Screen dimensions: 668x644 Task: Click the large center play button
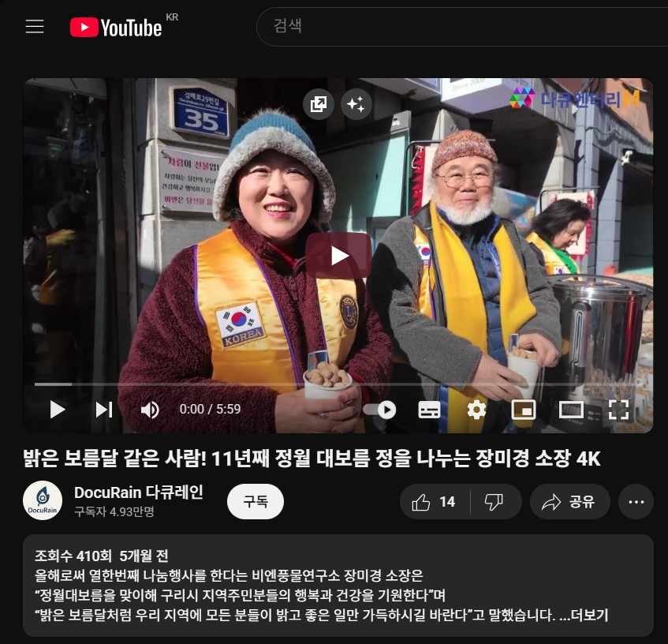tap(338, 256)
